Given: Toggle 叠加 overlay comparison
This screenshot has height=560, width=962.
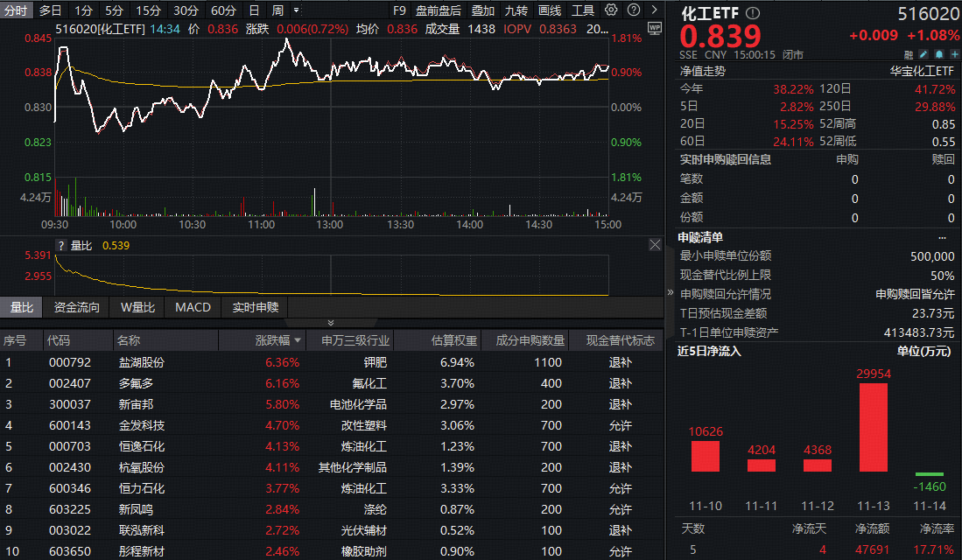Looking at the screenshot, I should (482, 10).
